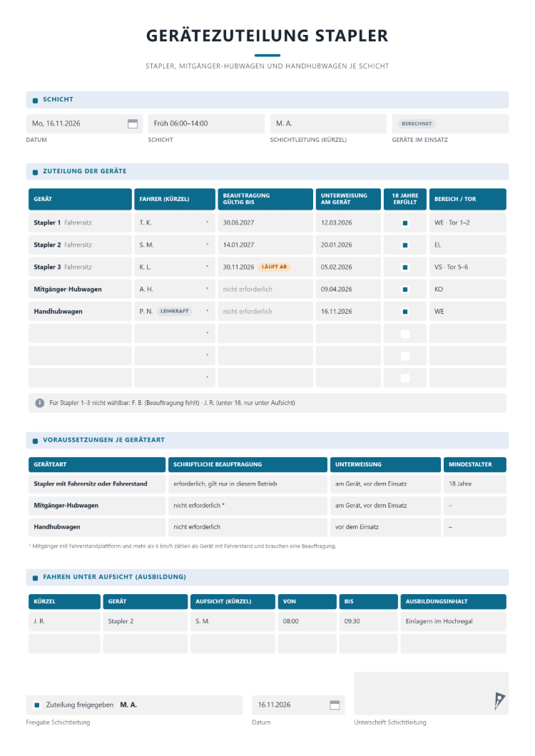Check 18 Jahre box in first empty row
The image size is (535, 756).
(x=405, y=334)
